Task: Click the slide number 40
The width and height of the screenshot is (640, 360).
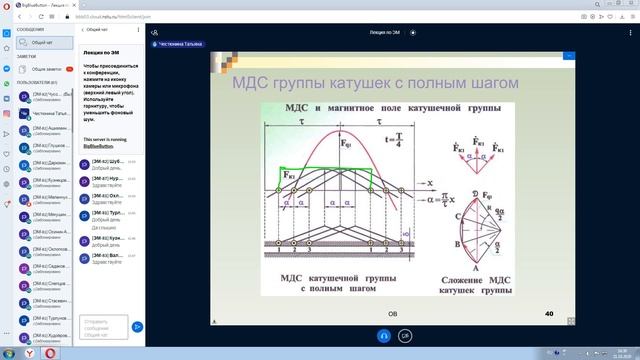Action: click(549, 313)
